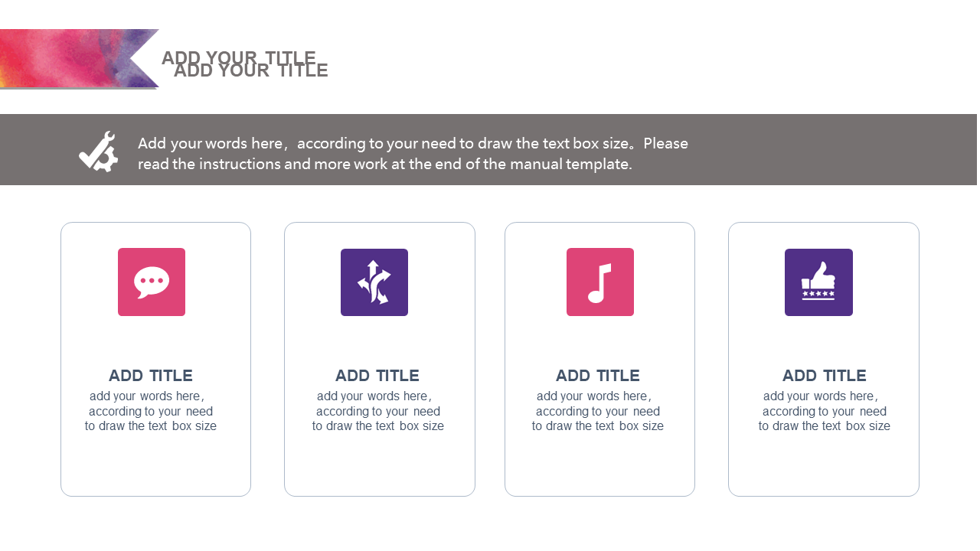Click the description text in the music note card
Screen dimensions: 980x551
coord(598,411)
